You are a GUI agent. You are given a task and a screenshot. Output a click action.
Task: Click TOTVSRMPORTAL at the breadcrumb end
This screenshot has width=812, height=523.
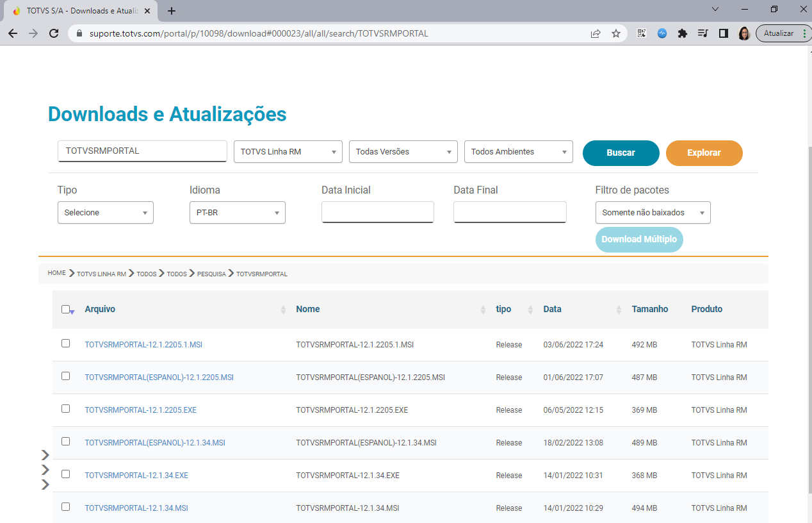click(x=262, y=274)
